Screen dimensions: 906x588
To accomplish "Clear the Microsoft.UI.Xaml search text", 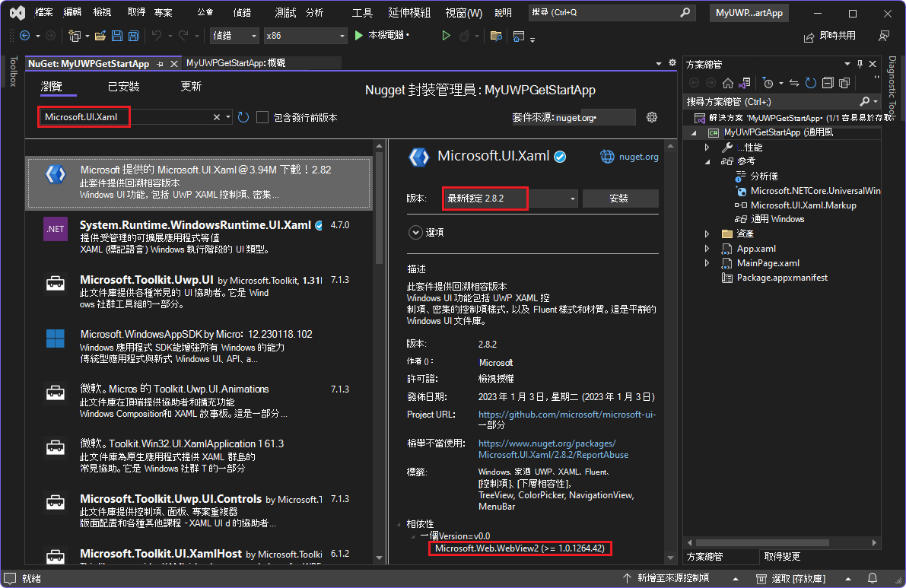I will pyautogui.click(x=217, y=117).
